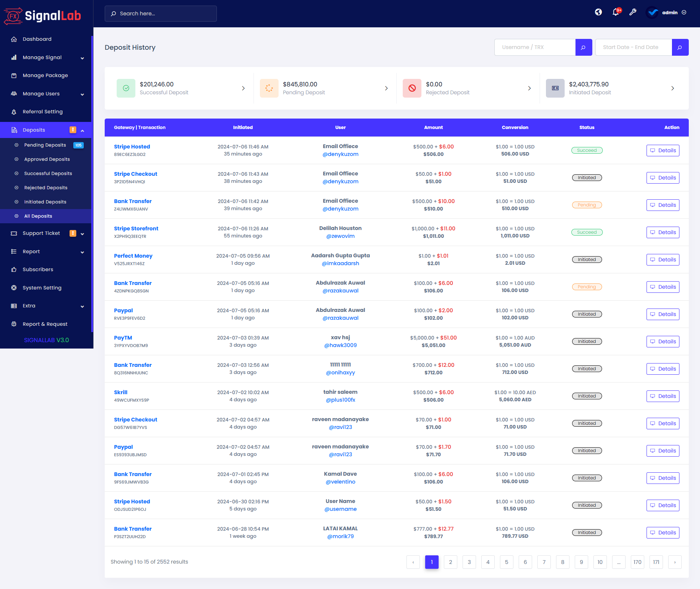
Task: Open user profile @zewovim
Action: pos(340,236)
